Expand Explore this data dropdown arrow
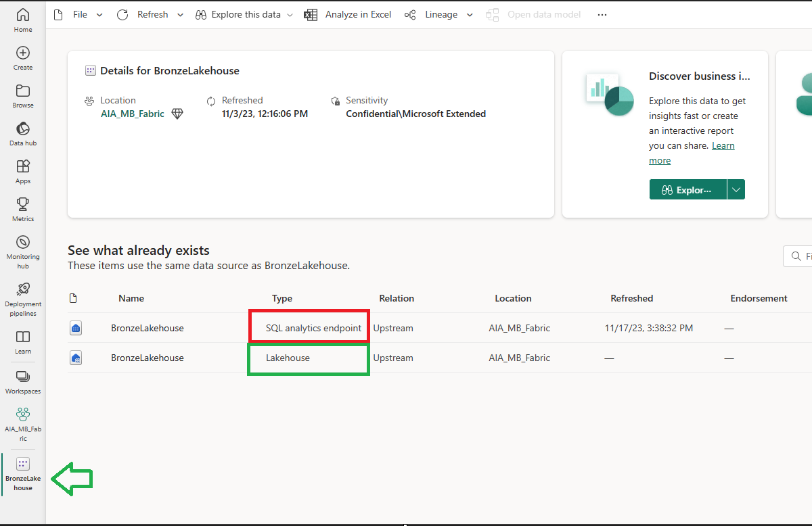Viewport: 812px width, 526px height. (x=290, y=15)
